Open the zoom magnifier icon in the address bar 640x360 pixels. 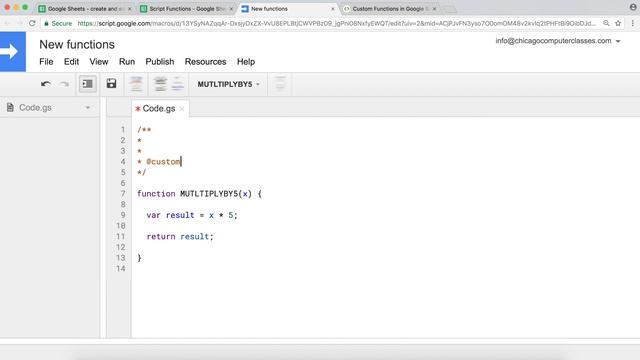coord(606,23)
